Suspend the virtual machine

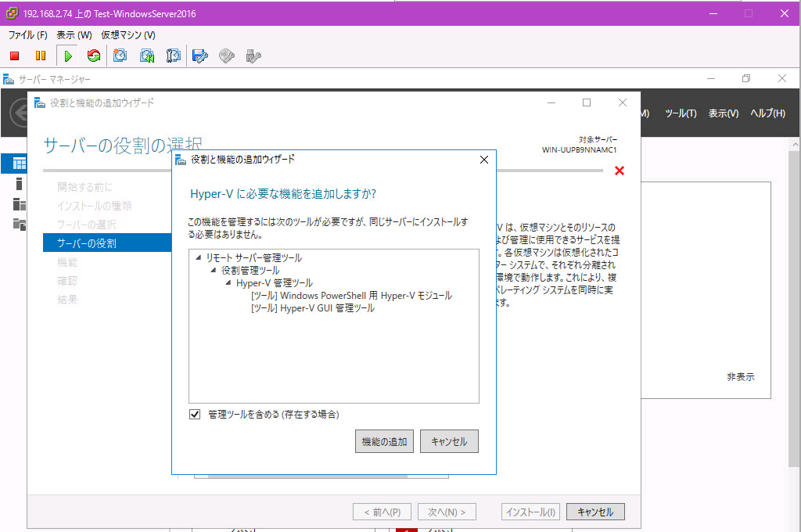pos(40,56)
